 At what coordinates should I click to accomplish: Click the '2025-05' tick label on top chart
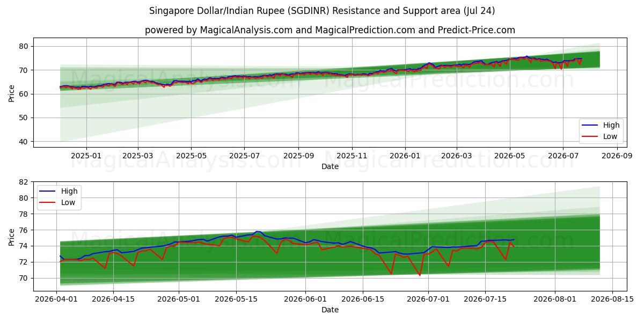tap(191, 156)
